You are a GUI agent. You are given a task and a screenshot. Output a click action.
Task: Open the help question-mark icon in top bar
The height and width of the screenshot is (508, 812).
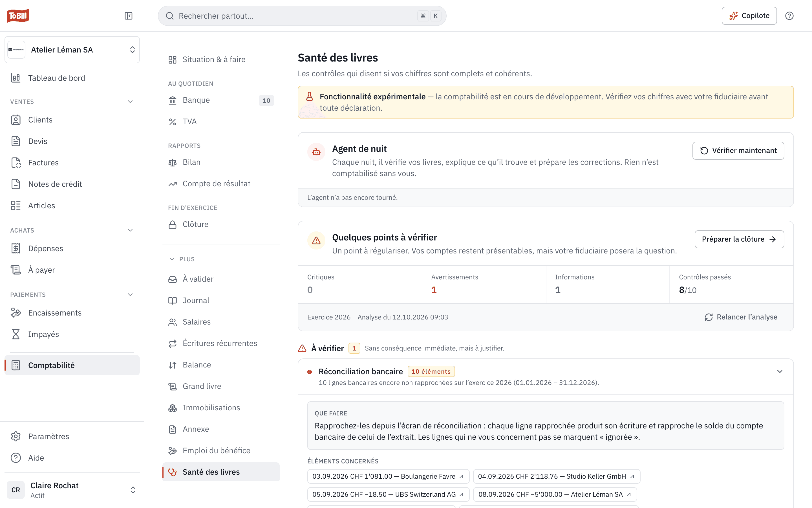pos(789,16)
